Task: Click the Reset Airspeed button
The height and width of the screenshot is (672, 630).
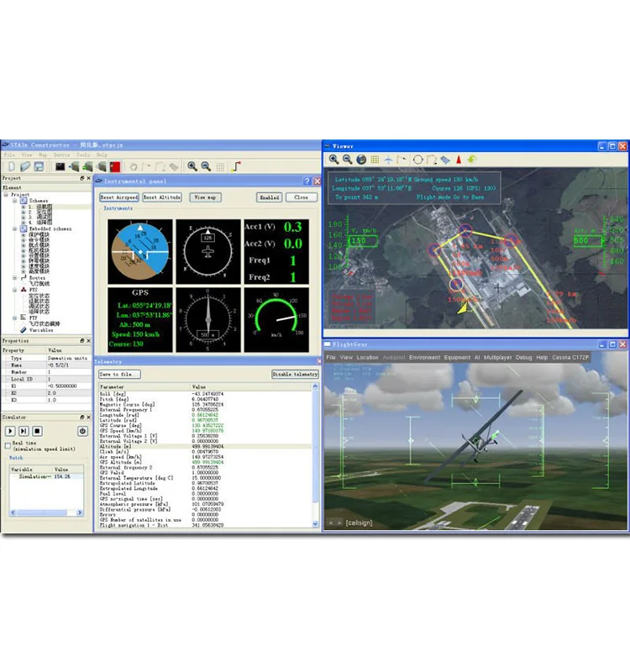Action: pyautogui.click(x=119, y=197)
